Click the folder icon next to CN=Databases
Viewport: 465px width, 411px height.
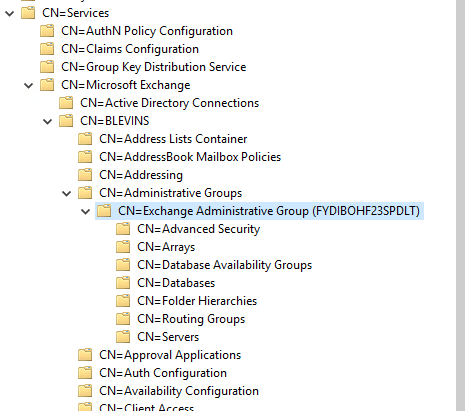tap(123, 283)
